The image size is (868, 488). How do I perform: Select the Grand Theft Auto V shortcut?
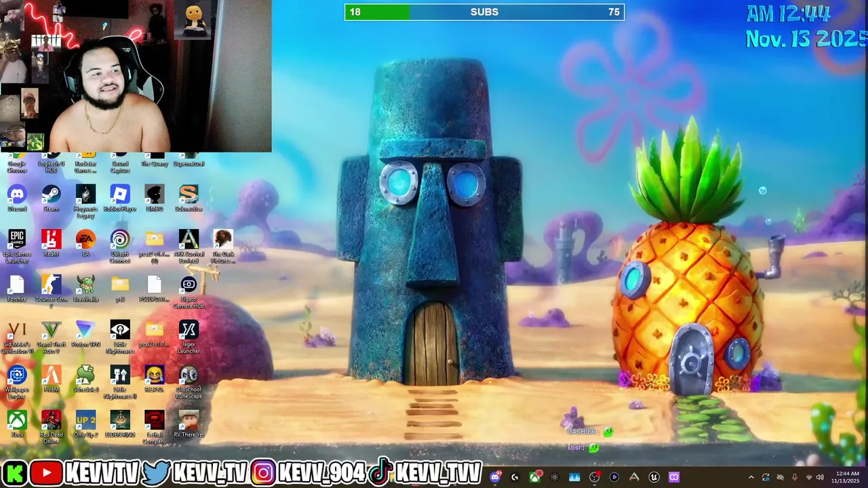pyautogui.click(x=52, y=337)
